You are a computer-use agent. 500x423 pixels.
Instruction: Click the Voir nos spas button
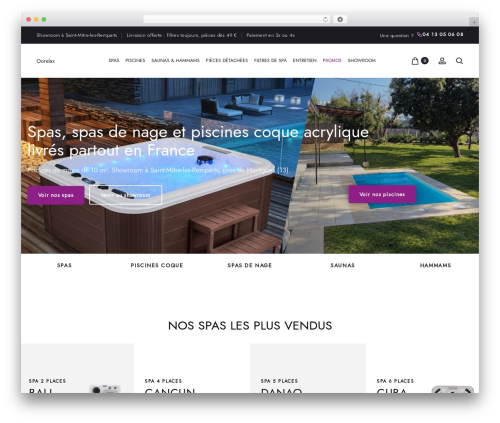(x=56, y=195)
